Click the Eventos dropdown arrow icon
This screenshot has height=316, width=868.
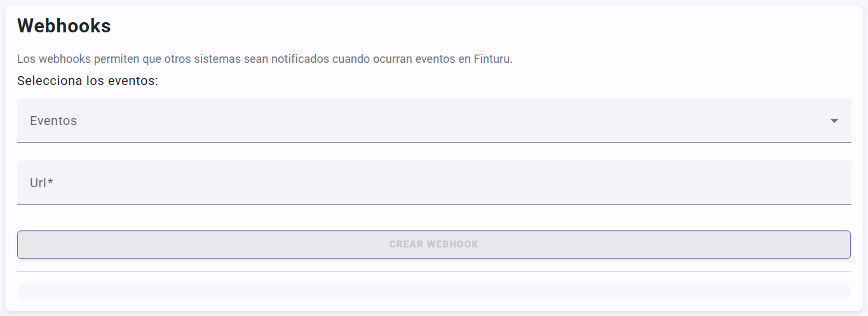click(834, 121)
